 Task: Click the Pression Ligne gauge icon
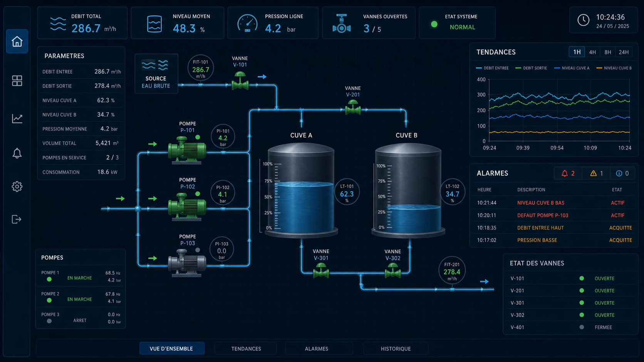tap(247, 23)
